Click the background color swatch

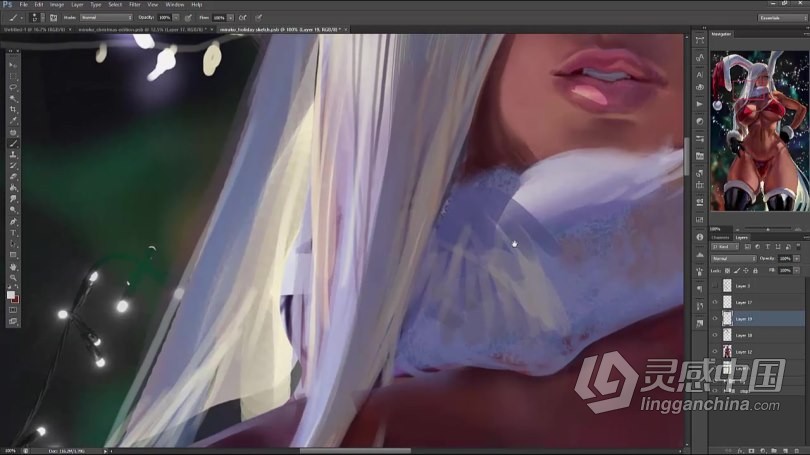pyautogui.click(x=15, y=299)
